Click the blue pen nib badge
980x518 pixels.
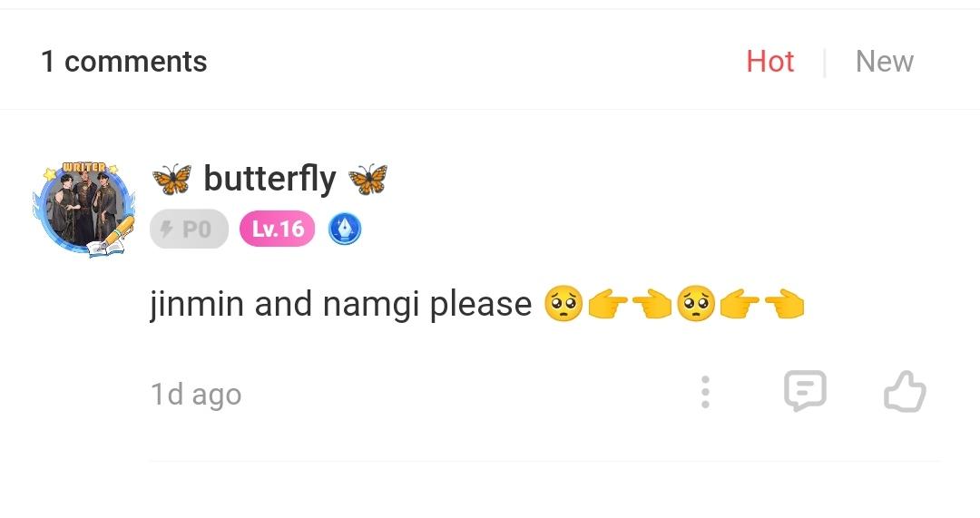point(344,230)
